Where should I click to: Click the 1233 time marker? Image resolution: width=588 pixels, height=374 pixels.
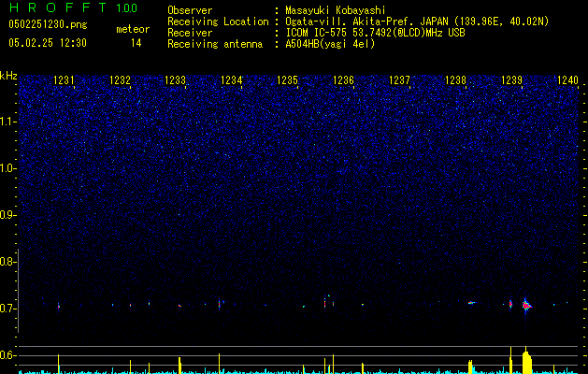[x=176, y=80]
